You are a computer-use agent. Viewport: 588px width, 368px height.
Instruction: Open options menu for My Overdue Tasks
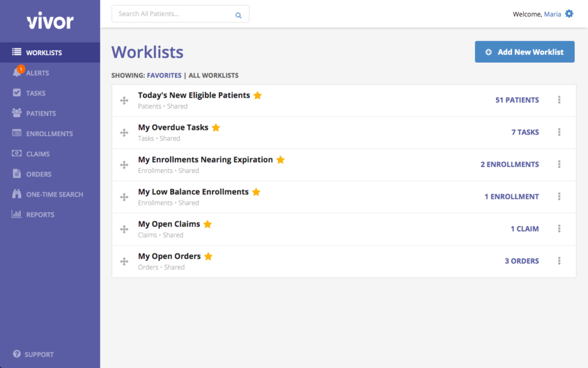559,132
